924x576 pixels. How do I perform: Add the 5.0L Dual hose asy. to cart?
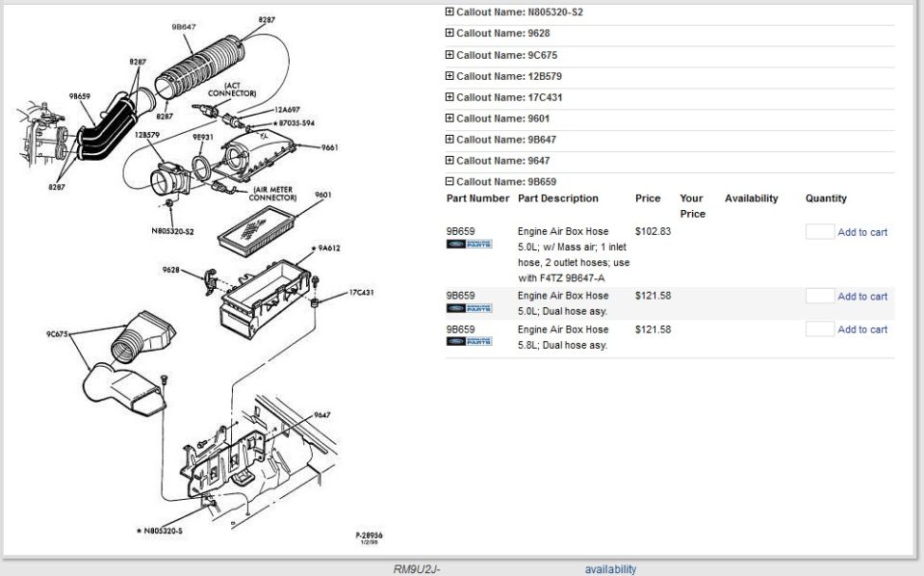(862, 297)
